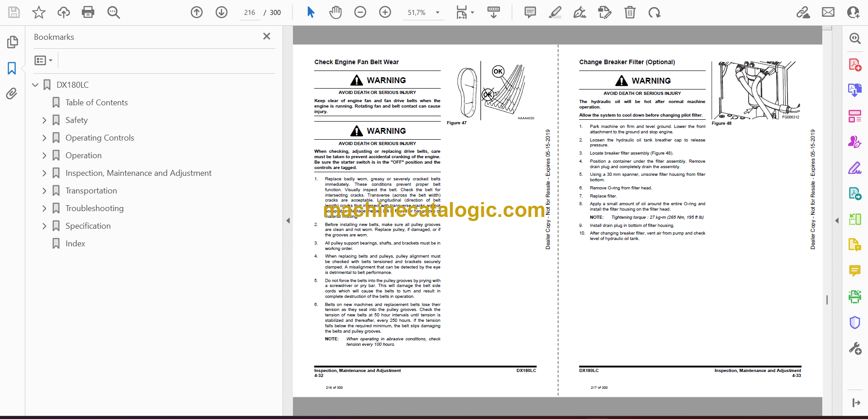Open the Find text search tool
The image size is (868, 419).
[113, 12]
